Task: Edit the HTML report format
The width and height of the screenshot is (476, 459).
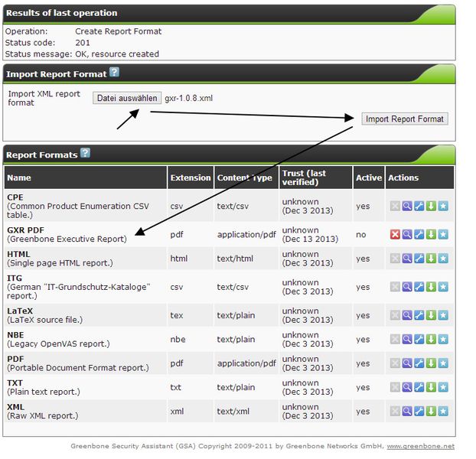Action: [419, 259]
